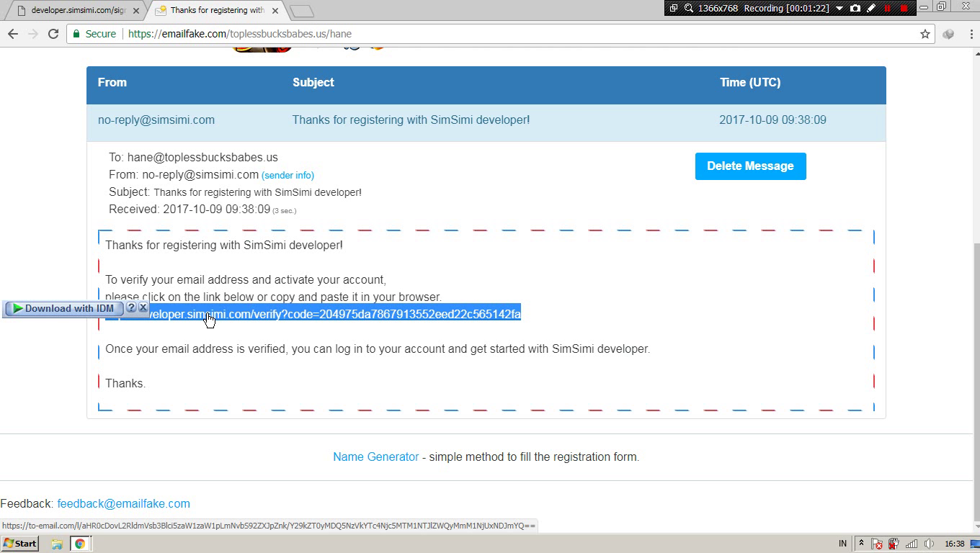Open the Name Generator link
This screenshot has width=980, height=553.
[x=375, y=457]
